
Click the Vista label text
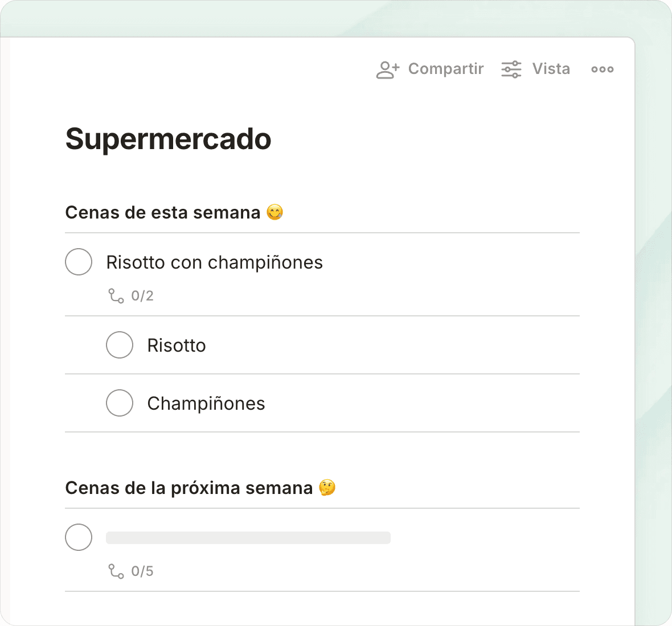[x=551, y=69]
